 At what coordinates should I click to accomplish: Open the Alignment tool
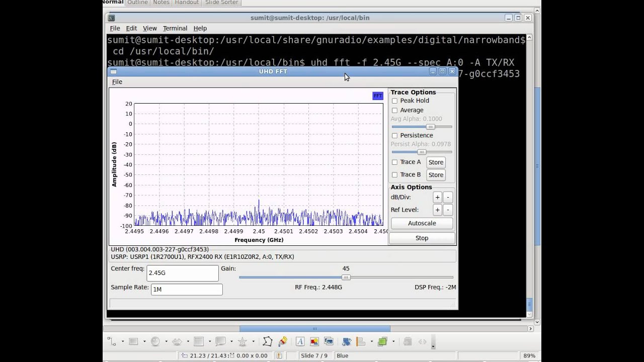pyautogui.click(x=360, y=341)
